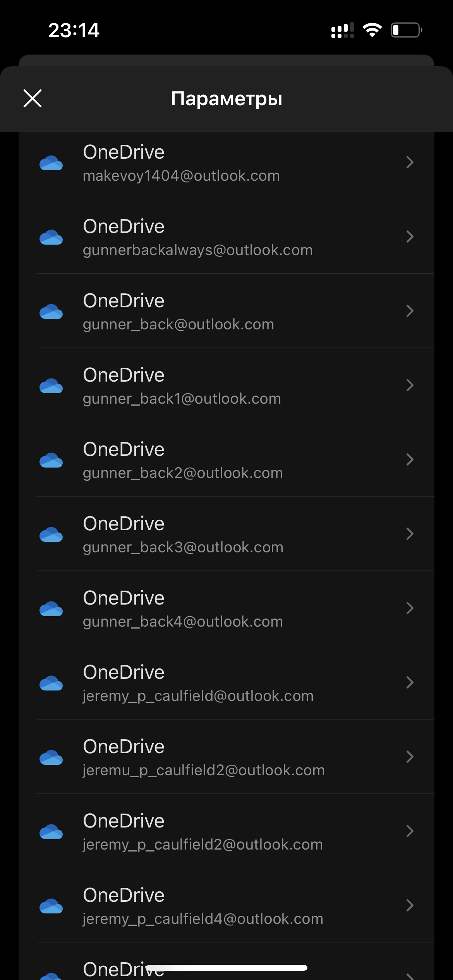Tap OneDrive title above gunner_back@outlook.com
This screenshot has height=980, width=453.
[x=124, y=301]
